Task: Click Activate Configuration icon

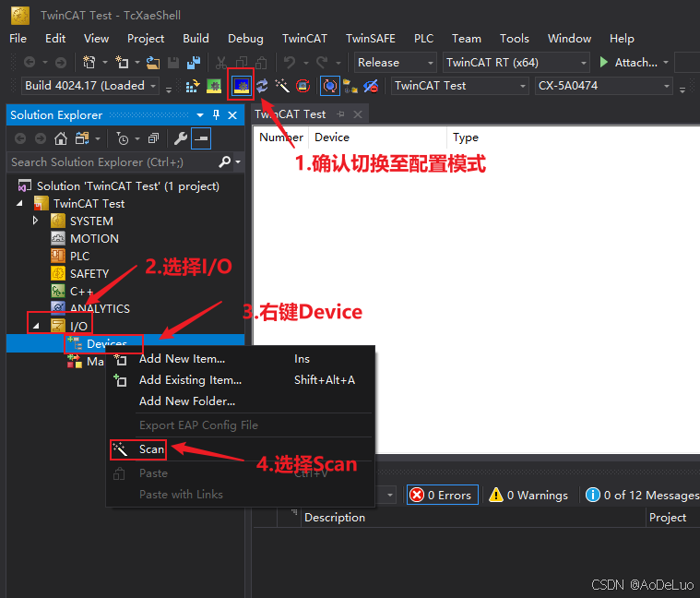Action: coord(193,86)
